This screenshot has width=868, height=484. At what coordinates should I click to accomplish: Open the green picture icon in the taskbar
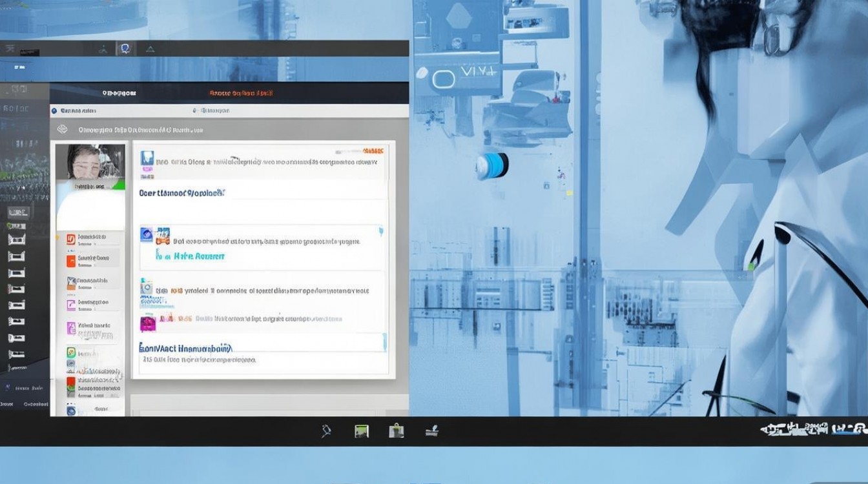[x=362, y=431]
